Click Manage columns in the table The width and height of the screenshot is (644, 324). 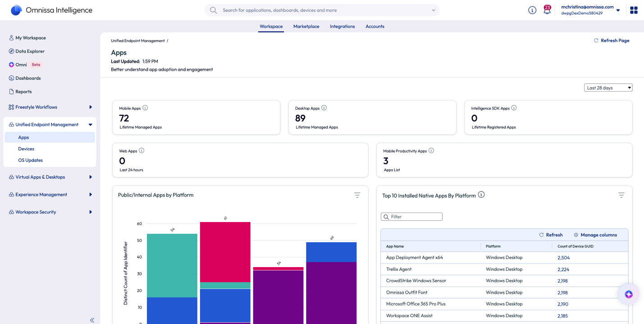click(x=595, y=235)
